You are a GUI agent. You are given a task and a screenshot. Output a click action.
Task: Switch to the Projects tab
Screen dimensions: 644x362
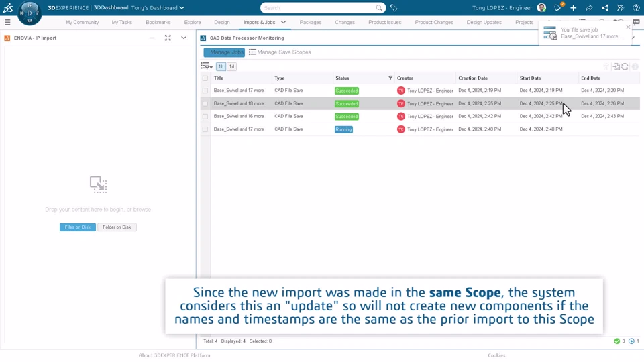coord(524,23)
